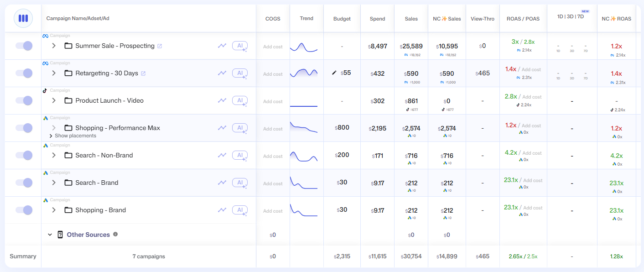Screen dimensions: 644x272
Task: Toggle off Search - Non-Brand campaign
Action: pos(24,155)
